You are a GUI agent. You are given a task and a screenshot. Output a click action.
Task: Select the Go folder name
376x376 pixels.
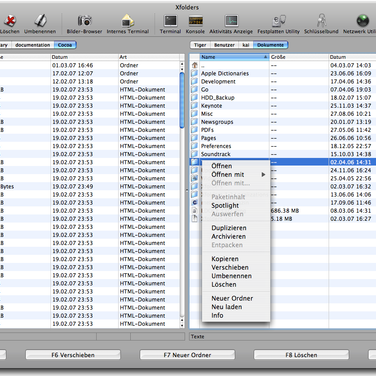point(204,90)
